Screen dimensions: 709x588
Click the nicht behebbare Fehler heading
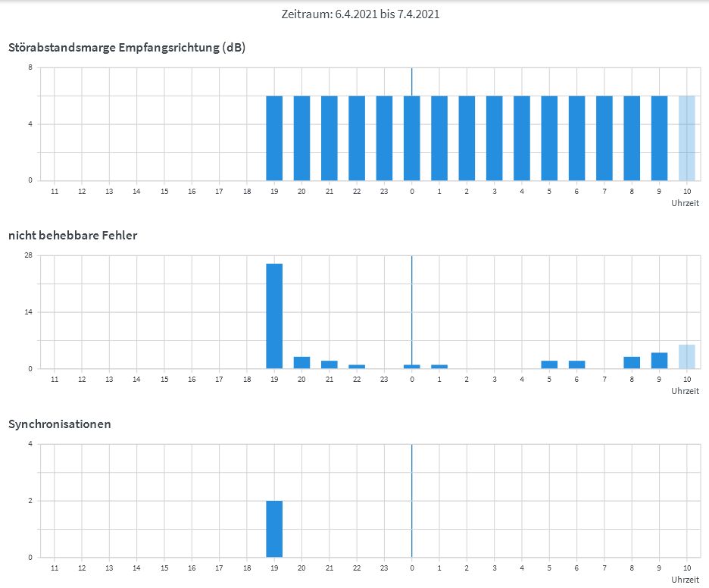pyautogui.click(x=73, y=236)
